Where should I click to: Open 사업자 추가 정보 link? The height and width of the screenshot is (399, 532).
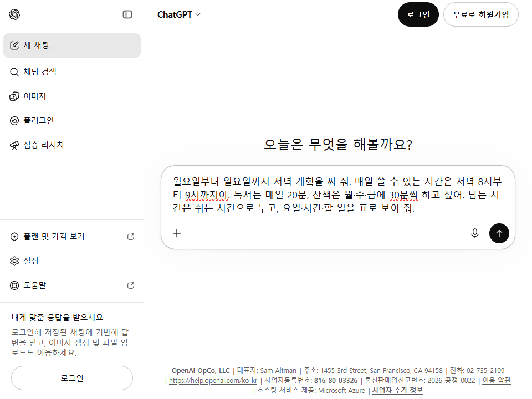[x=397, y=391]
